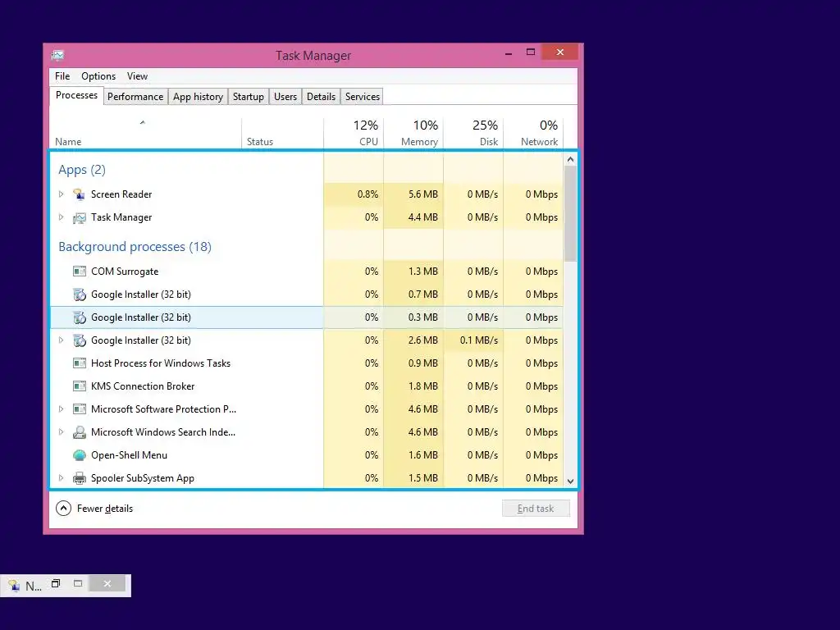
Task: Click Microsoft Software Protection icon
Action: point(80,409)
